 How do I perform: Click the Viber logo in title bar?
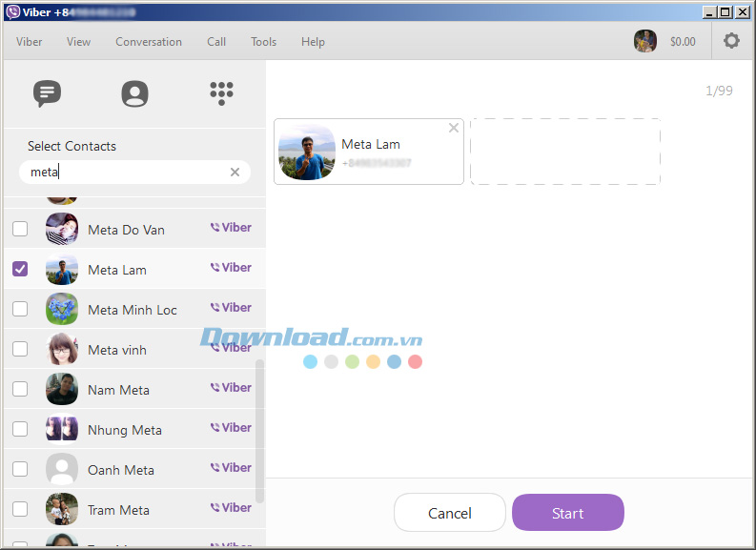point(13,12)
